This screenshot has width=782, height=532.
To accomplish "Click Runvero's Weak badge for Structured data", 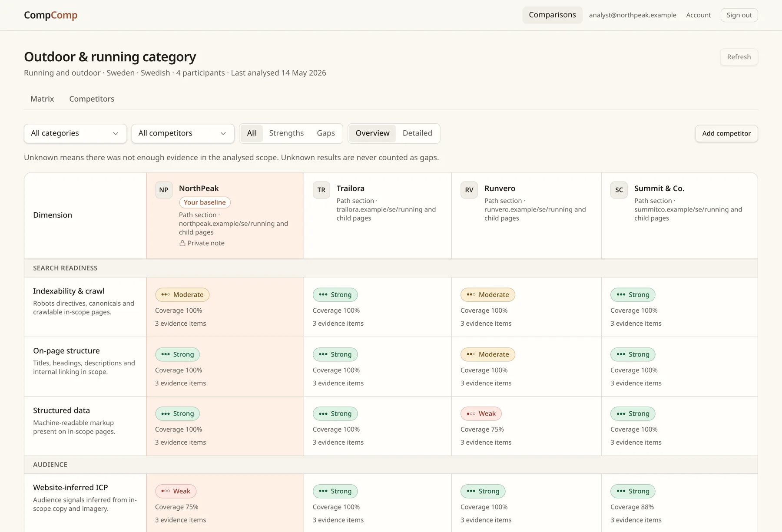I will point(481,414).
